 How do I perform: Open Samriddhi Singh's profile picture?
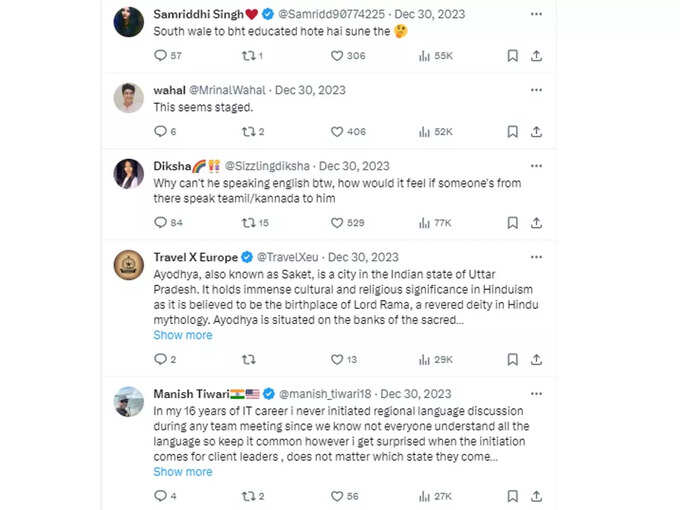coord(129,22)
